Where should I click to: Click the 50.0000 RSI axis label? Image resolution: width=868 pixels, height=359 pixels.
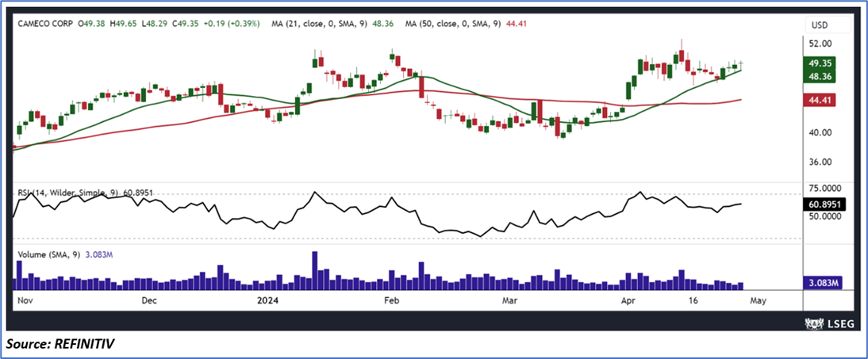pyautogui.click(x=826, y=216)
